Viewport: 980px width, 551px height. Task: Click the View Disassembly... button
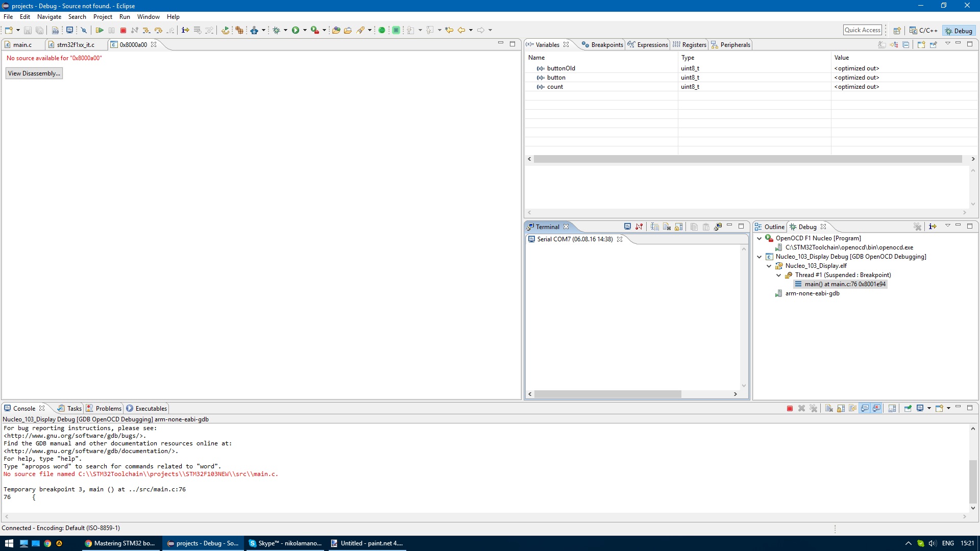click(x=34, y=73)
